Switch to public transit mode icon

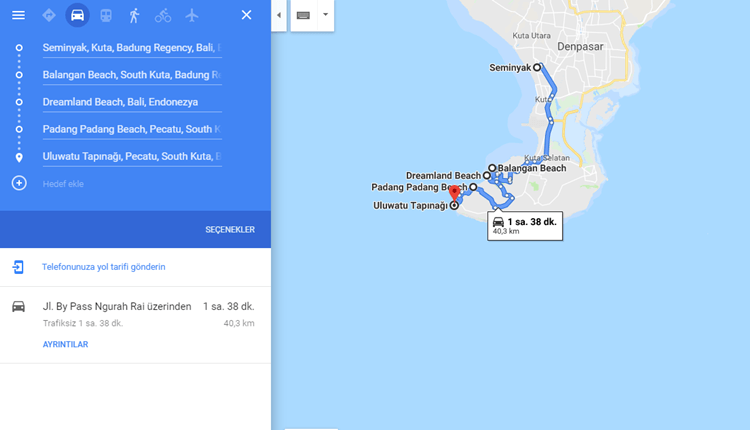click(106, 15)
